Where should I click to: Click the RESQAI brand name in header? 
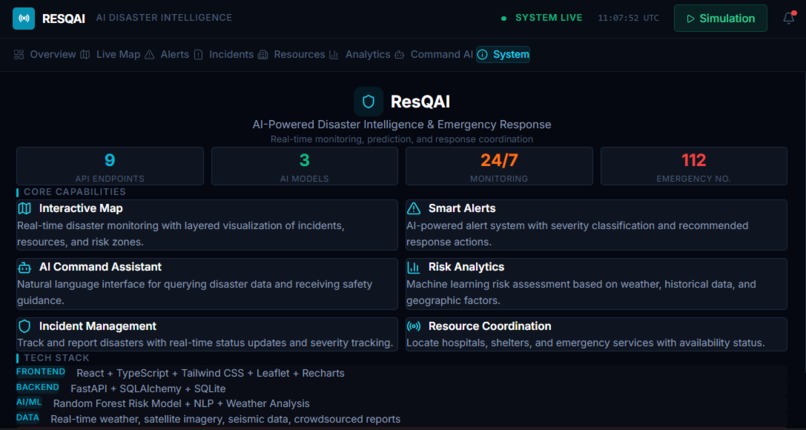(x=64, y=18)
